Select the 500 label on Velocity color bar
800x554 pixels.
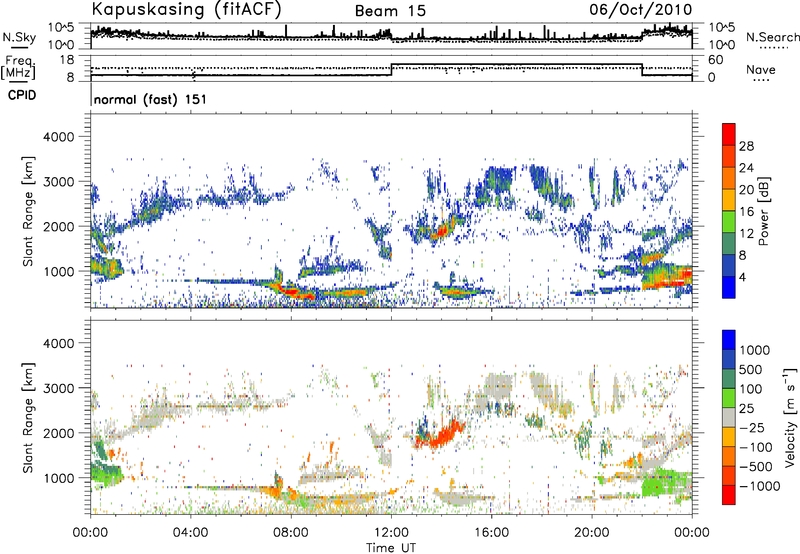(x=751, y=370)
